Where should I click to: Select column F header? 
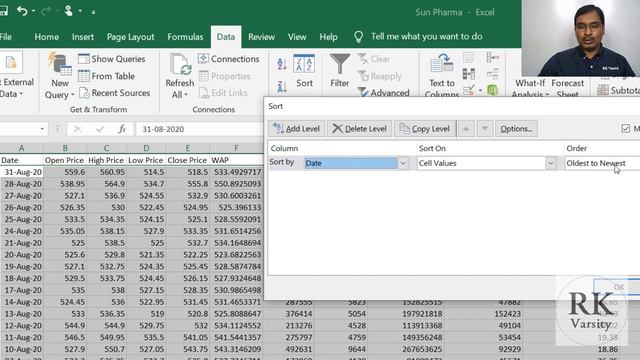pos(236,148)
